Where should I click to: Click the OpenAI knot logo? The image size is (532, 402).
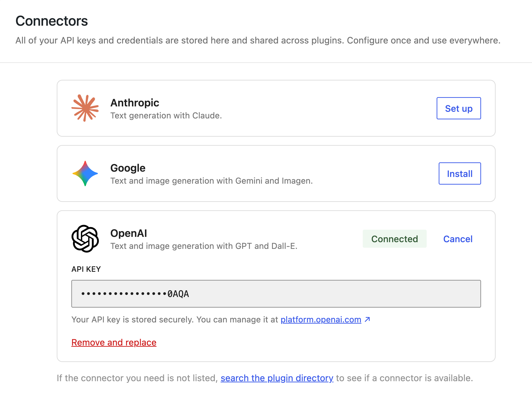coord(85,239)
